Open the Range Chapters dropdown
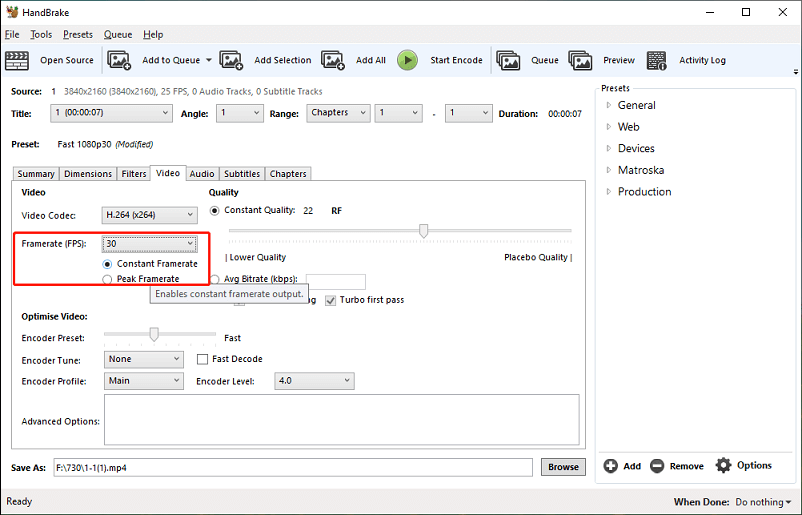Viewport: 802px width, 515px height. click(x=338, y=113)
